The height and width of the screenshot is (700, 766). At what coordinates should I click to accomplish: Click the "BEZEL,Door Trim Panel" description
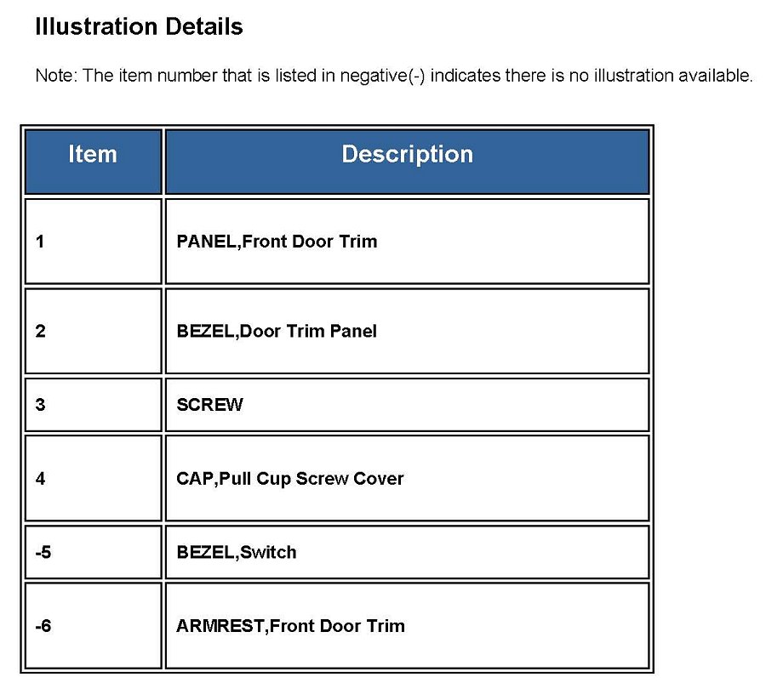pyautogui.click(x=277, y=332)
